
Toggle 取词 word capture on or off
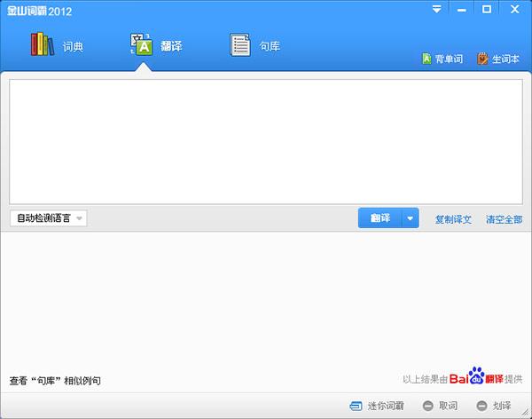point(441,406)
